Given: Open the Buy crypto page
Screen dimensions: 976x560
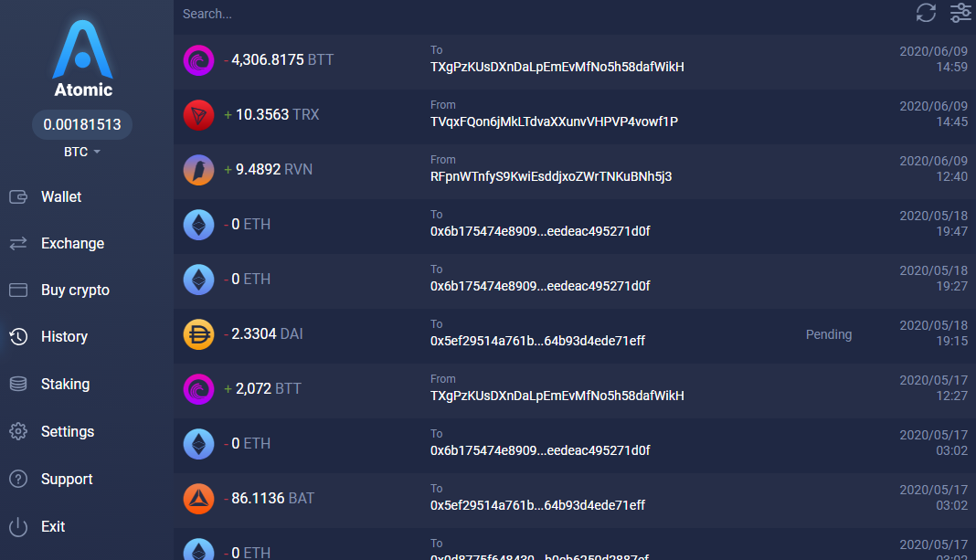Looking at the screenshot, I should (75, 290).
